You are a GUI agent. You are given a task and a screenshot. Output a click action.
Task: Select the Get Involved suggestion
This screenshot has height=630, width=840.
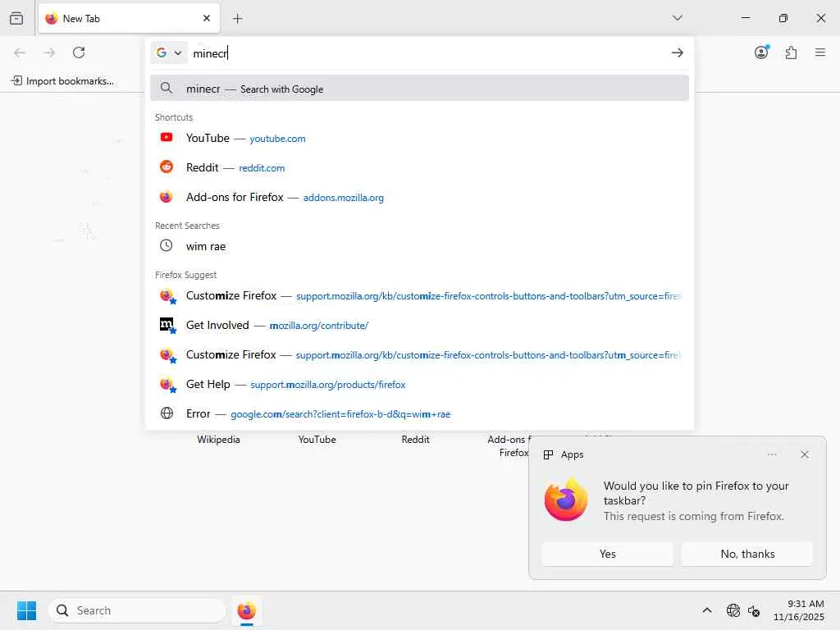tap(419, 325)
